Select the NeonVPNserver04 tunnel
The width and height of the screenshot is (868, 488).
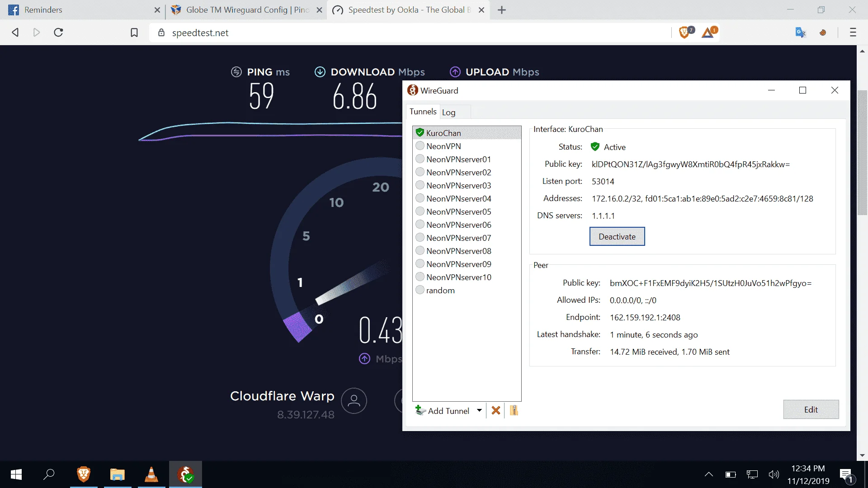pos(467,198)
